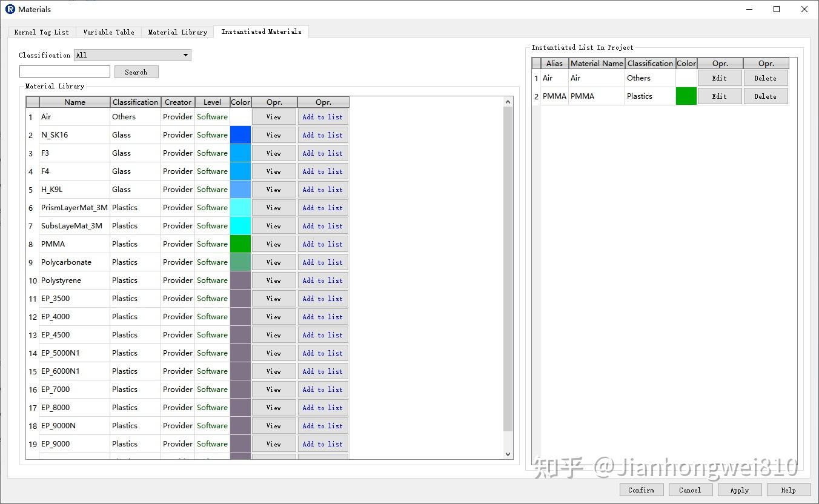The width and height of the screenshot is (819, 504).
Task: Open the Help dialog
Action: (x=788, y=489)
